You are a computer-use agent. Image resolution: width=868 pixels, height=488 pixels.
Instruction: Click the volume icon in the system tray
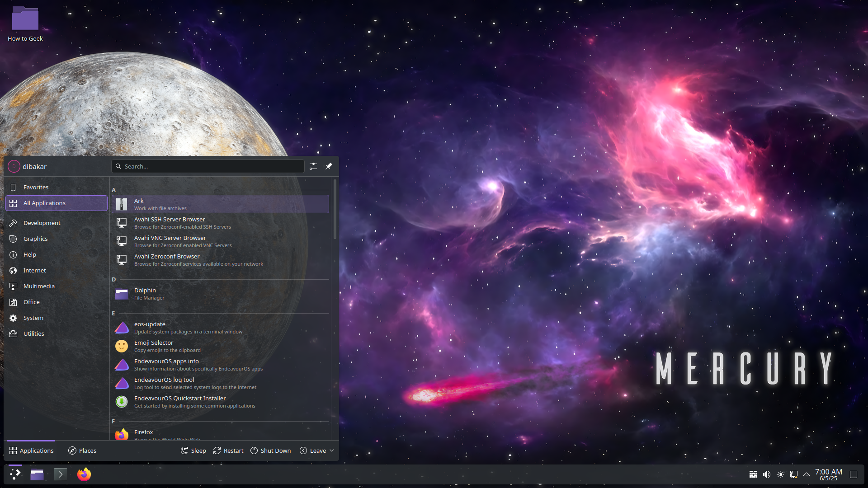[766, 474]
